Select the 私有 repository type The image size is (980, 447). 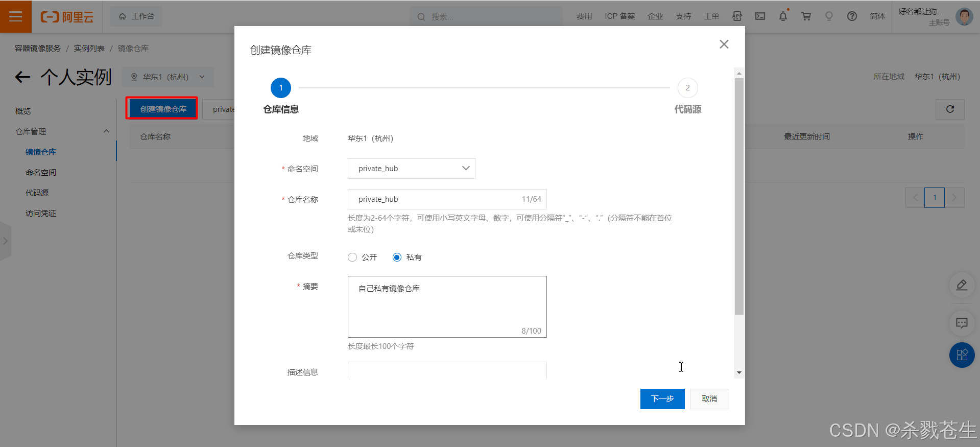coord(397,257)
